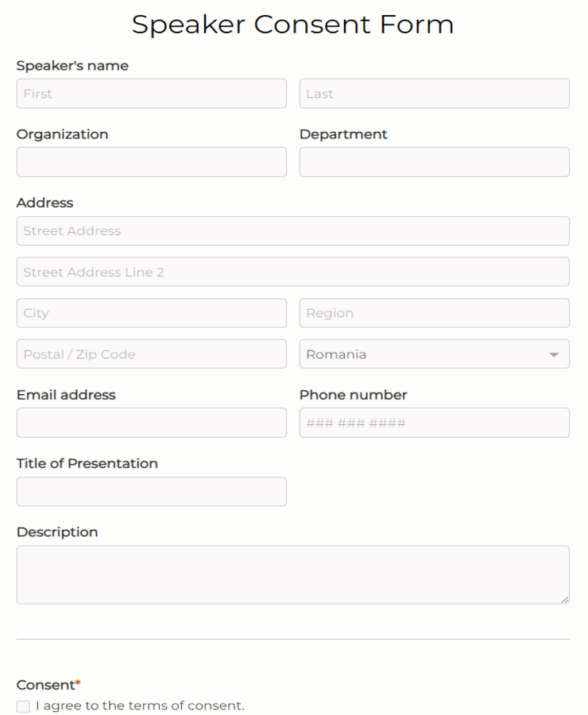The height and width of the screenshot is (715, 588).
Task: Click the Region input field
Action: [434, 312]
